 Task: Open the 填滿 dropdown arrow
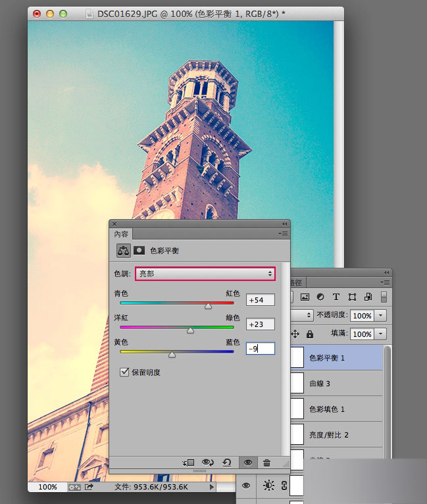[381, 334]
